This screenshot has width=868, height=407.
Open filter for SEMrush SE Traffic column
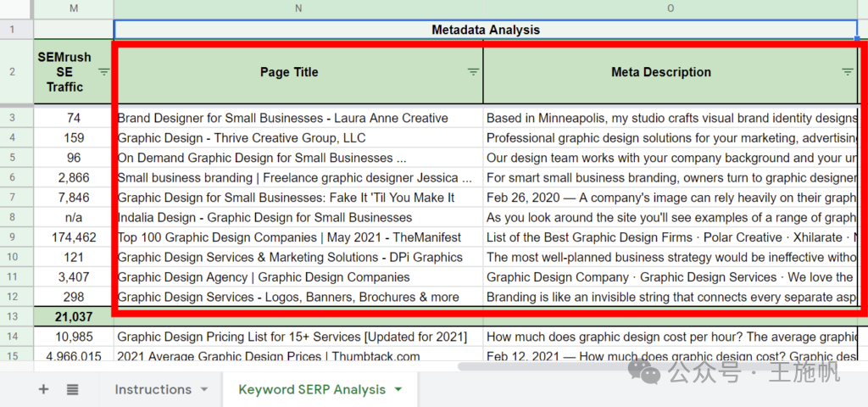pos(104,71)
